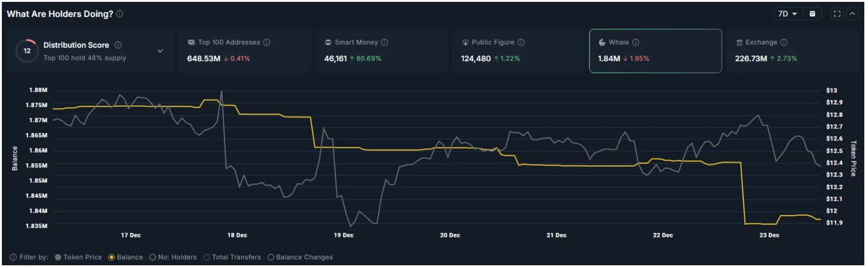Select the Smart Money card
The image size is (868, 269).
click(381, 51)
